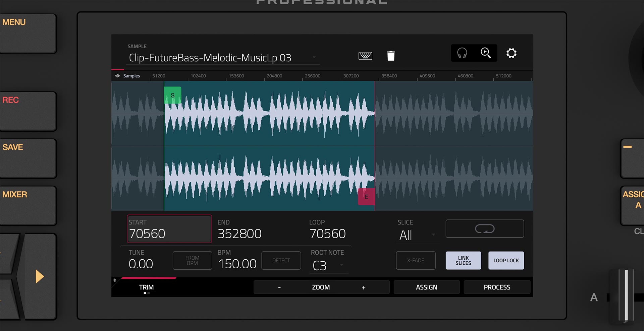Click the ASSIGN button
The image size is (644, 331).
(x=426, y=287)
